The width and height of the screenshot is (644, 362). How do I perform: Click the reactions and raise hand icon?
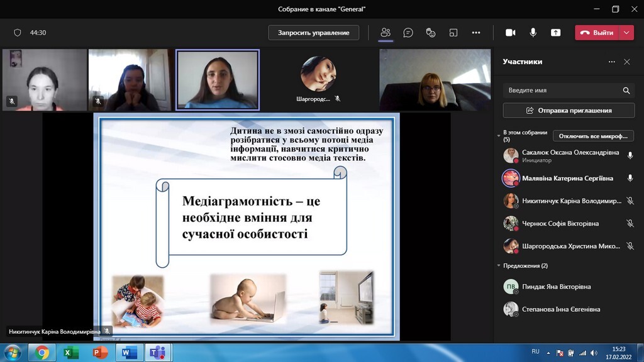point(431,33)
